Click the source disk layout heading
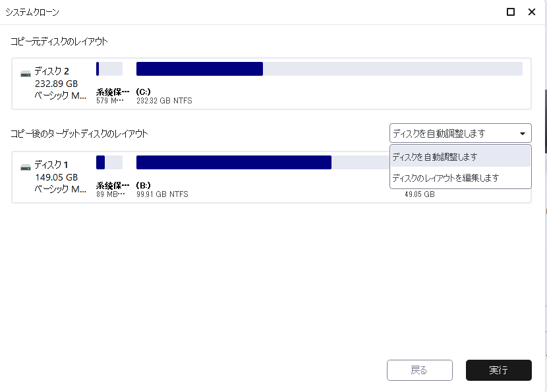547x392 pixels. [59, 42]
